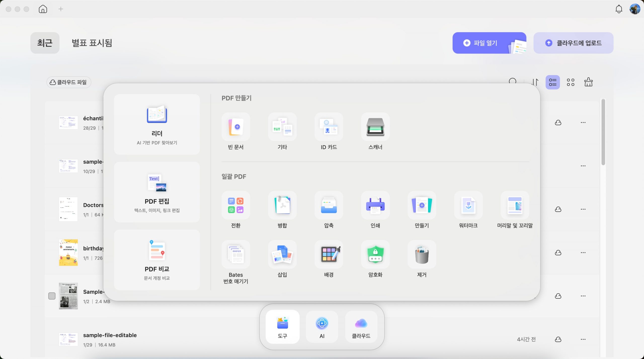This screenshot has height=359, width=644.
Task: Switch to the Starred (별표 표시됨) tab
Action: [x=92, y=43]
